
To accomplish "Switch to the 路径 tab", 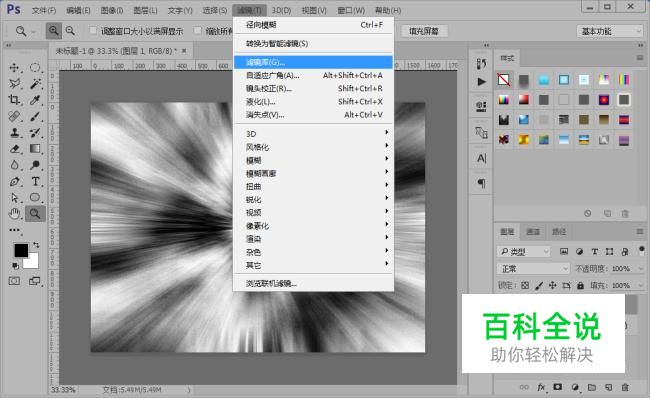I will tap(559, 231).
